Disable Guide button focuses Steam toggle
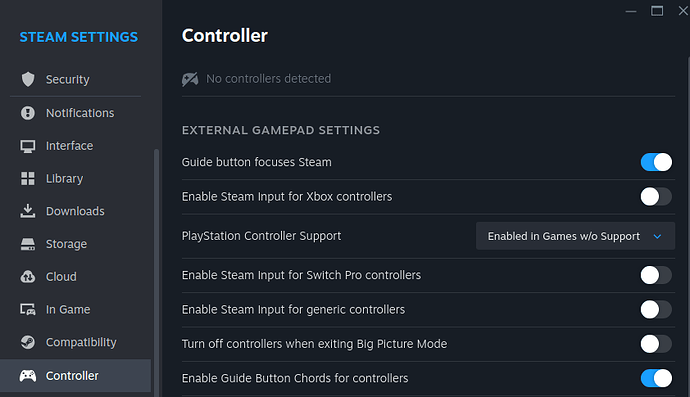690x397 pixels. point(656,162)
